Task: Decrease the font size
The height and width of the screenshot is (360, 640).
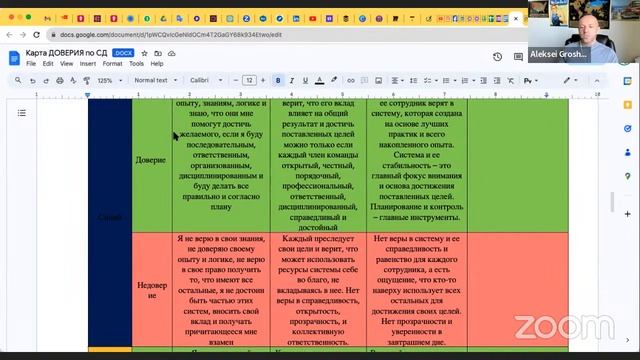Action: click(236, 80)
